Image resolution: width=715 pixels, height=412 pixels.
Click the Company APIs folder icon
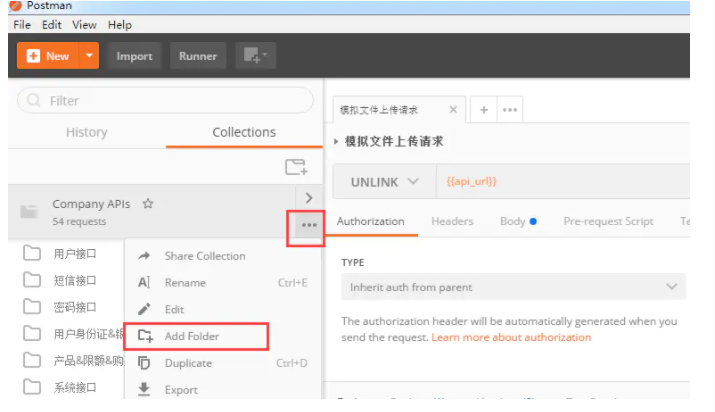[29, 211]
